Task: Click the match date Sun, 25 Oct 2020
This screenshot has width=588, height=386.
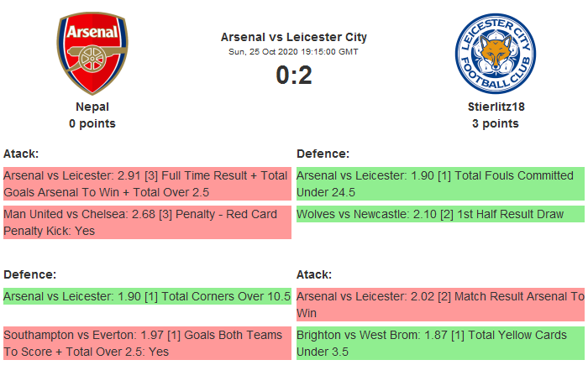Action: pyautogui.click(x=294, y=52)
